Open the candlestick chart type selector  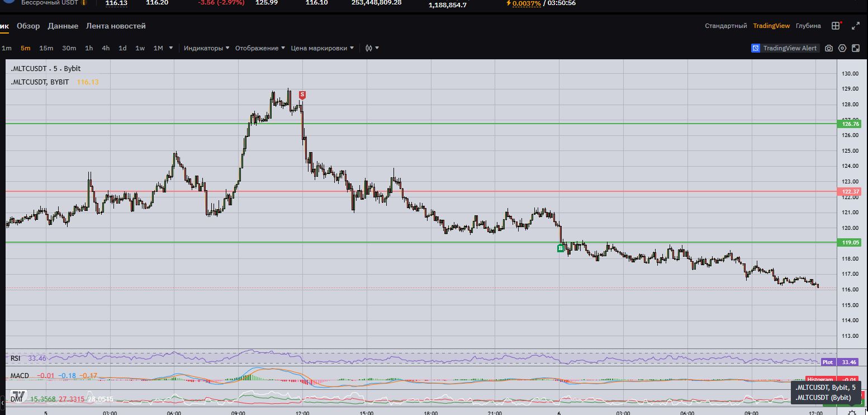click(x=372, y=48)
